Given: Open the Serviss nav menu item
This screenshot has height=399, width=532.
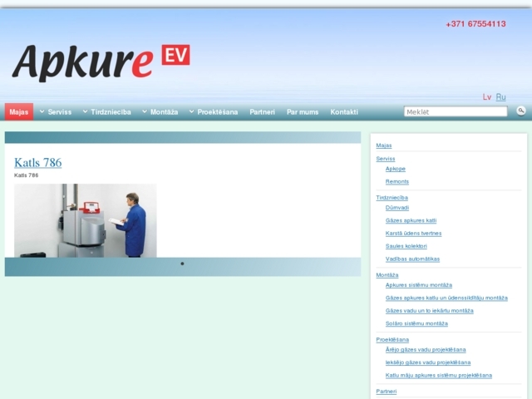Looking at the screenshot, I should [60, 112].
